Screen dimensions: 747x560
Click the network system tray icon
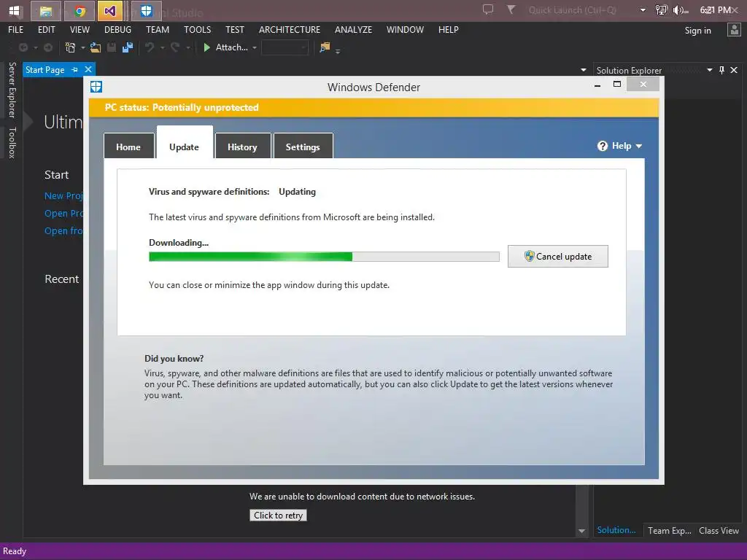tap(661, 10)
